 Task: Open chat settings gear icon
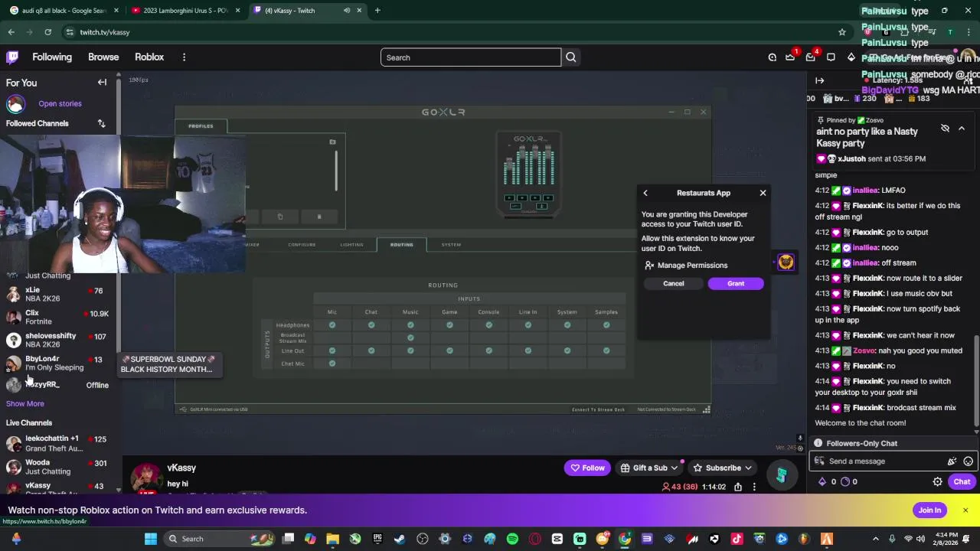[x=937, y=482]
